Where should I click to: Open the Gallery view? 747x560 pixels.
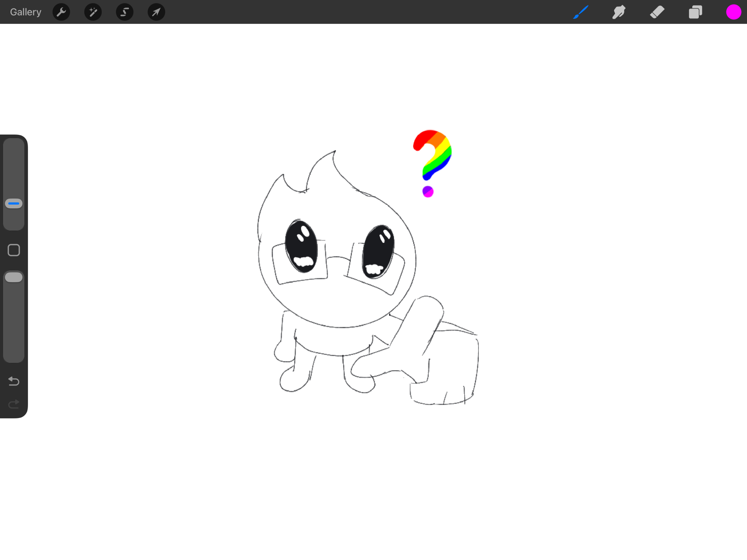[25, 12]
